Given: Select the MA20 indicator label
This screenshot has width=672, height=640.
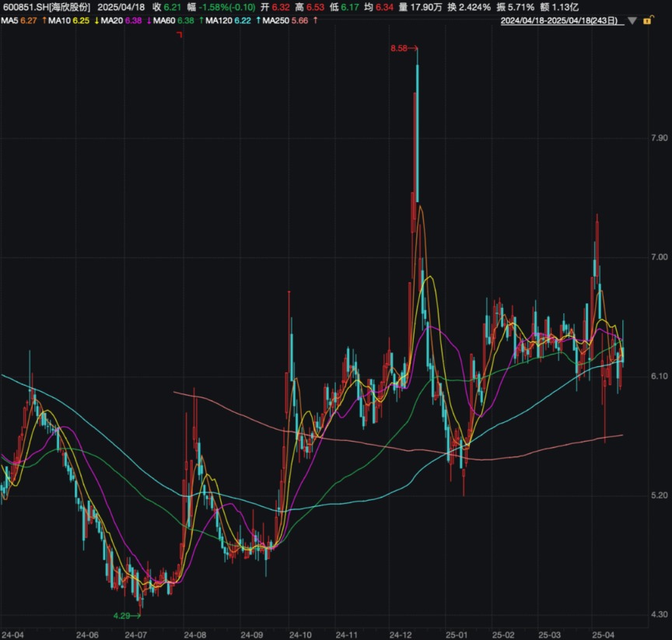Looking at the screenshot, I should (112, 19).
